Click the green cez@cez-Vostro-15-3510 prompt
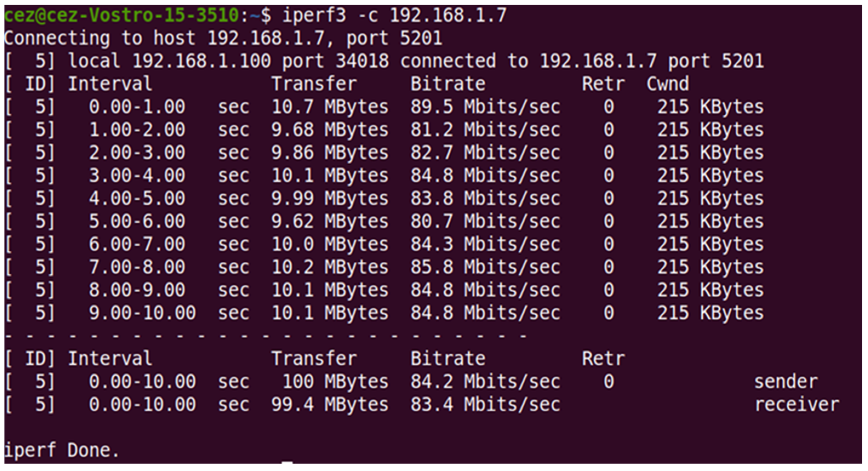This screenshot has height=471, width=868. coord(121,16)
